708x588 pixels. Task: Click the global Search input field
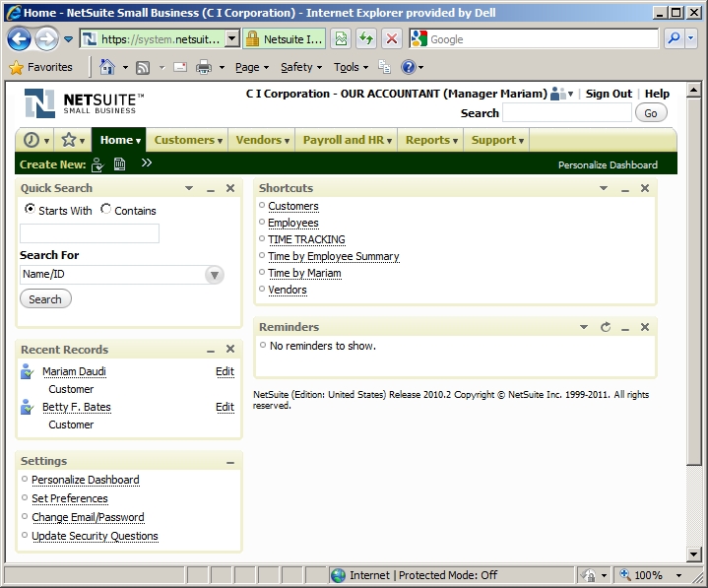[x=567, y=113]
